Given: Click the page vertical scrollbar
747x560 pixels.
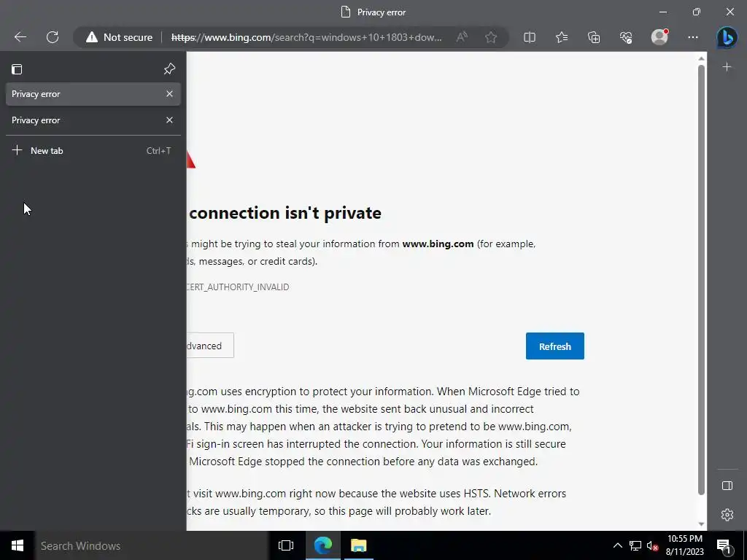Looking at the screenshot, I should tap(701, 281).
